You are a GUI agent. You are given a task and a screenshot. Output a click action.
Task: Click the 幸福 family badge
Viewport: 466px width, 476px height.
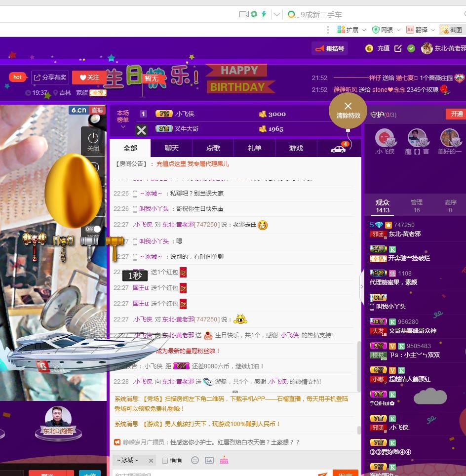(98, 93)
